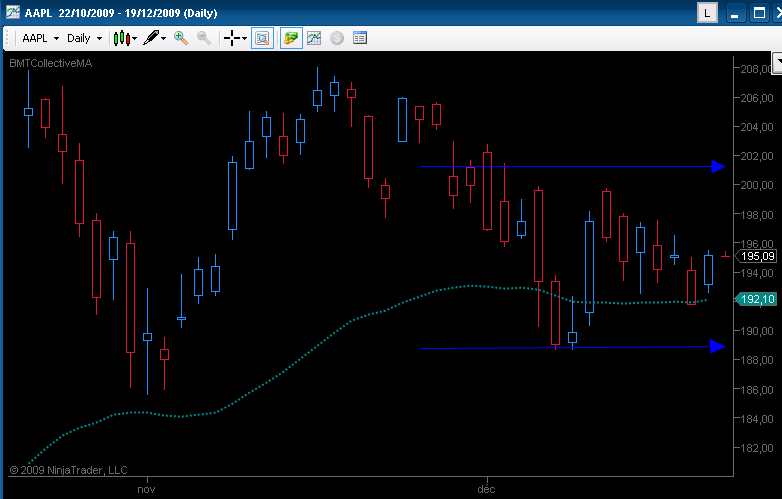The image size is (782, 499).
Task: Click the 182,00 price axis label
Action: click(x=757, y=448)
